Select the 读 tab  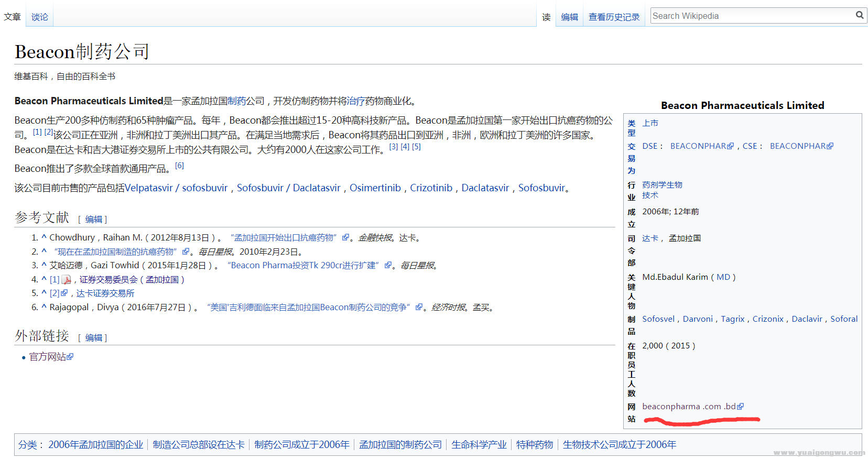(546, 17)
